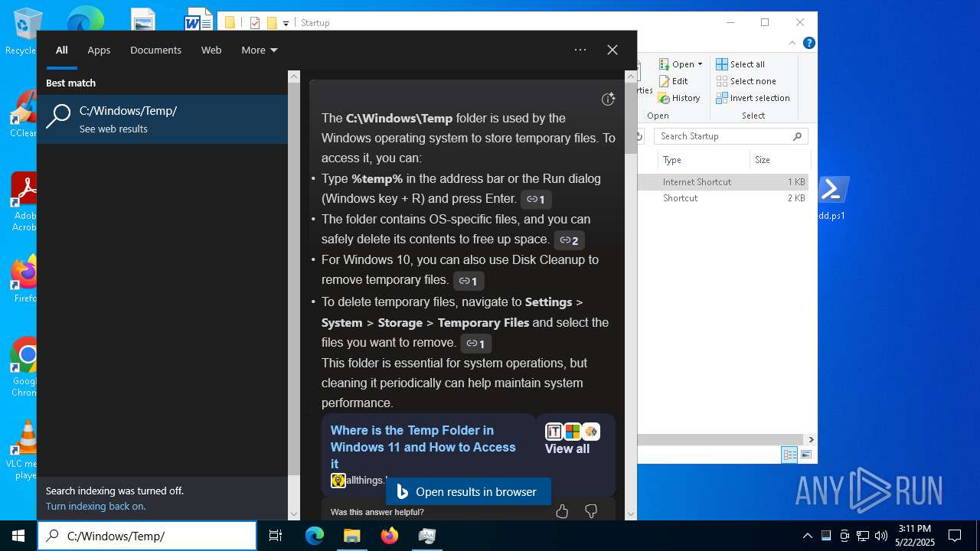
Task: Click the taskbar search input field
Action: pyautogui.click(x=147, y=536)
